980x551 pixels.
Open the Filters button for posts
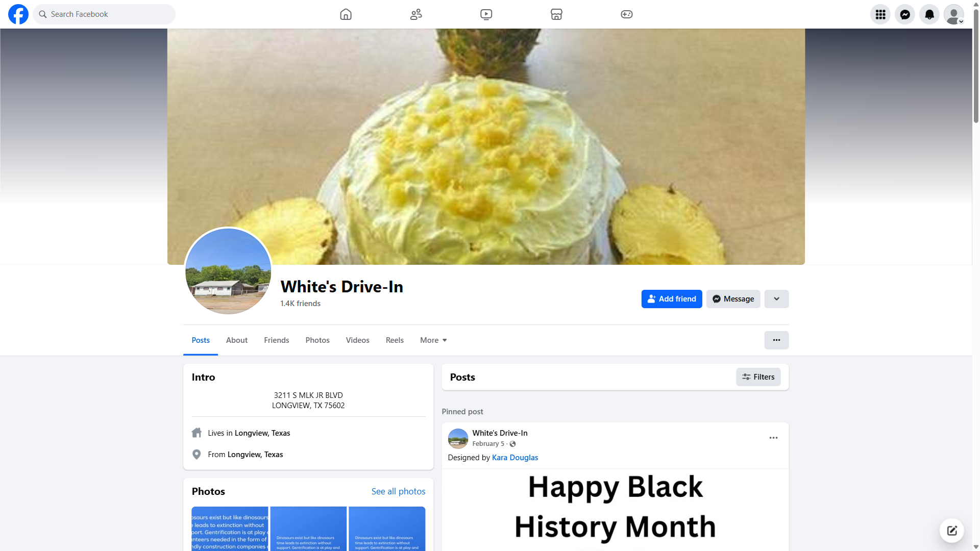(758, 377)
